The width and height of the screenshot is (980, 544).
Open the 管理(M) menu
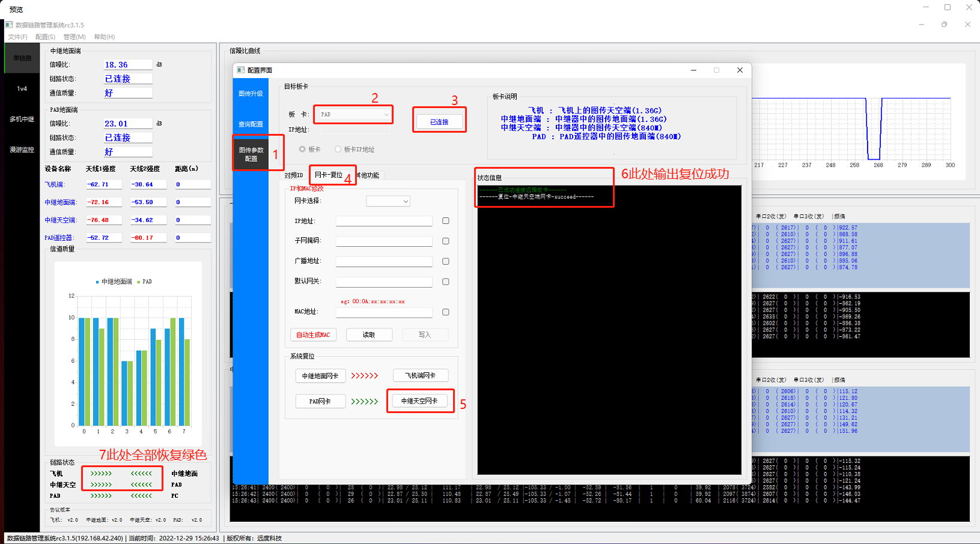[75, 37]
